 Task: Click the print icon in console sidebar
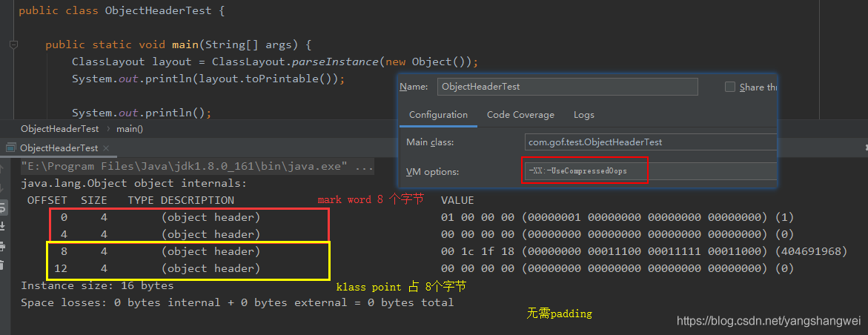[2, 245]
